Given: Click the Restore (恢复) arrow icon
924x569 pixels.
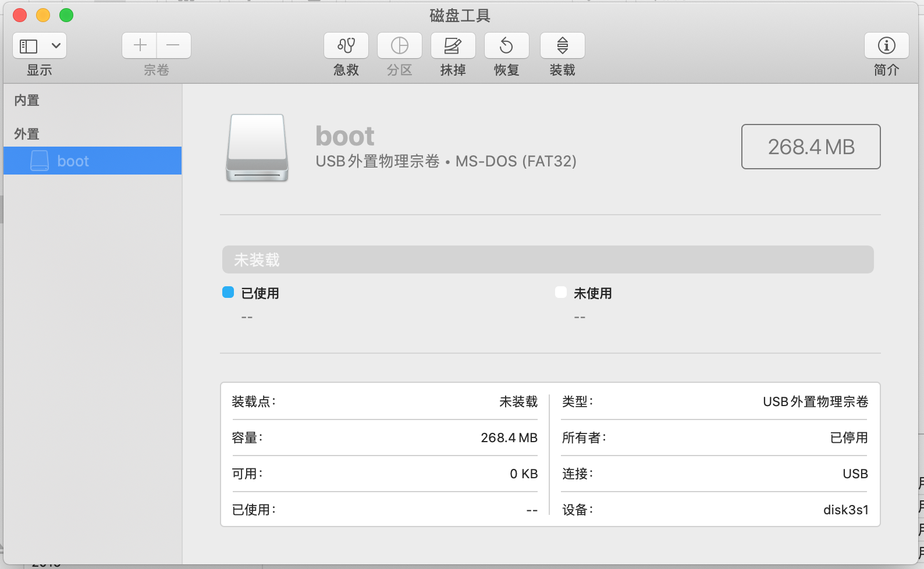Looking at the screenshot, I should [506, 45].
